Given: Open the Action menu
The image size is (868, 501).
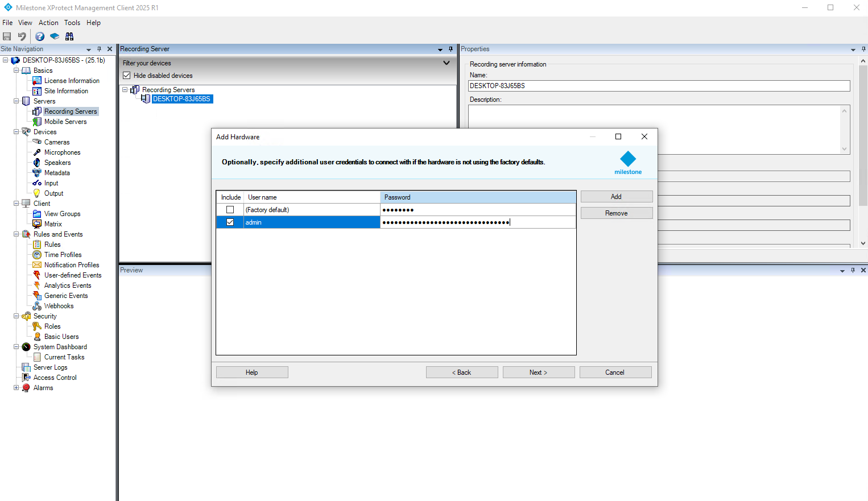Looking at the screenshot, I should pos(48,23).
